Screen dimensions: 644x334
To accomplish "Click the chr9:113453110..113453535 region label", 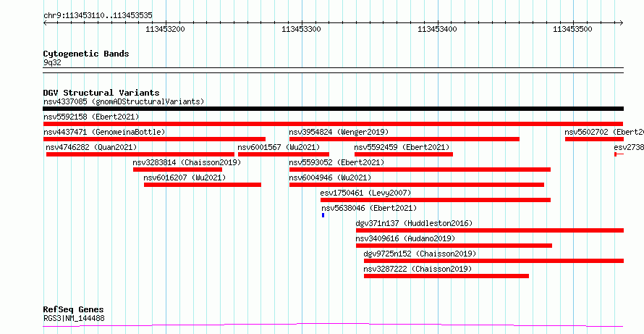I will coord(98,16).
